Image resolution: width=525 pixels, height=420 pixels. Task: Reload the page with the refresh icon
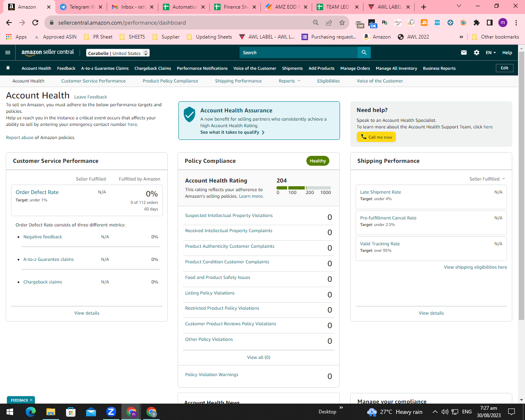point(35,23)
